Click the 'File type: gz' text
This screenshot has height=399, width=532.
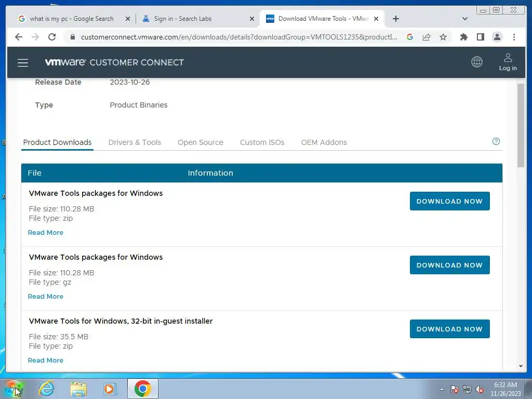(50, 282)
